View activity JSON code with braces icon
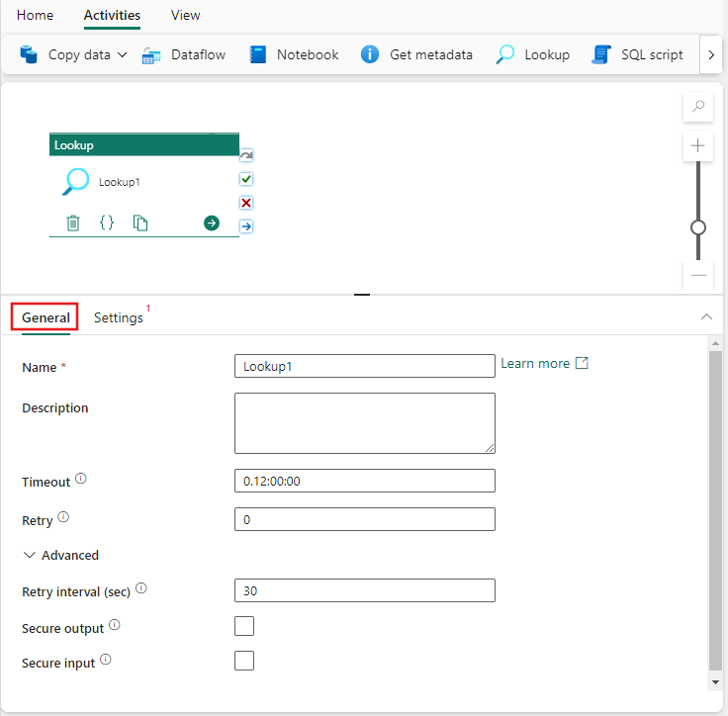The height and width of the screenshot is (716, 728). coord(107,224)
